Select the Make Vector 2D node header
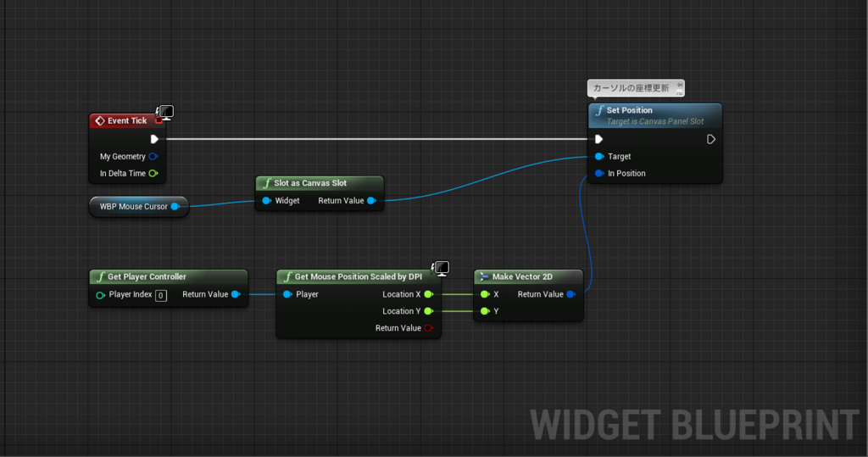The height and width of the screenshot is (457, 868). pyautogui.click(x=529, y=276)
